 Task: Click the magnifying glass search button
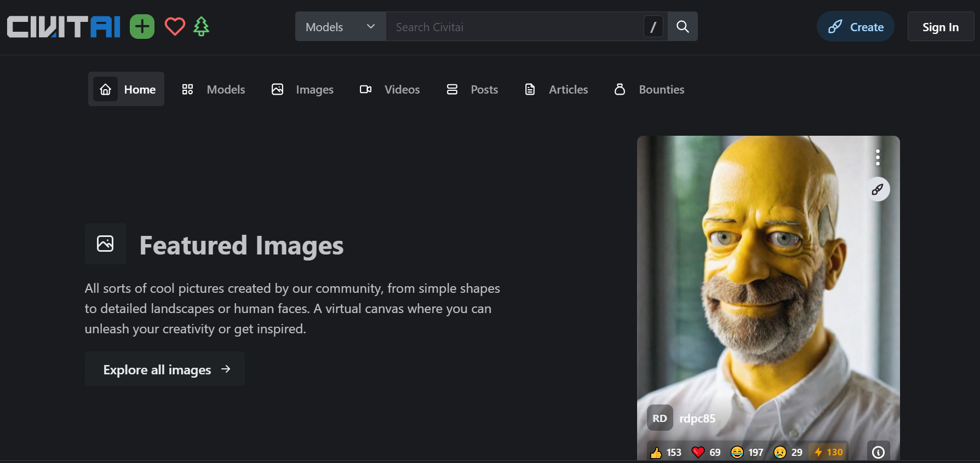pyautogui.click(x=683, y=27)
